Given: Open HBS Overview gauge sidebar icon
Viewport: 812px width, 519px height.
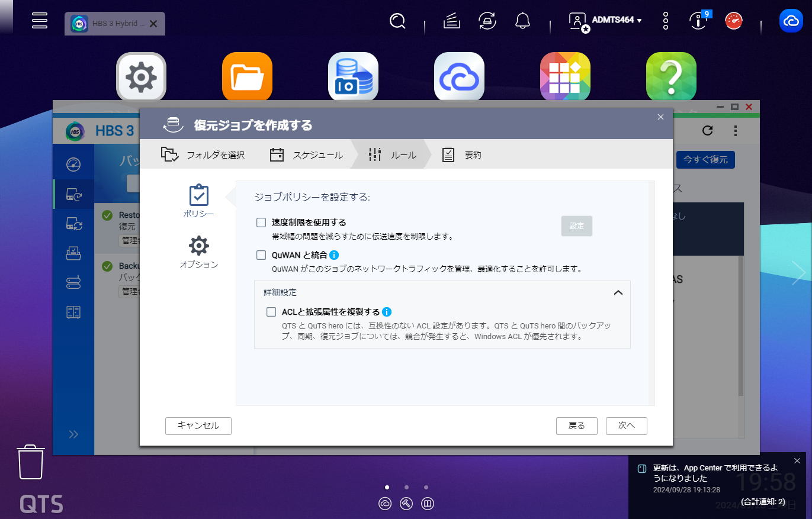Looking at the screenshot, I should [x=73, y=165].
